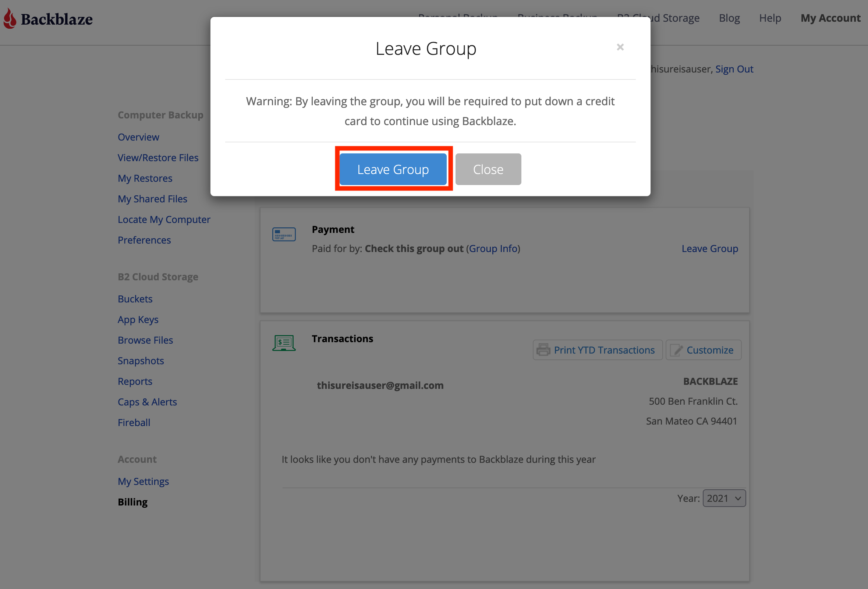Click the Group Info link
Screen dimensions: 868x589
(x=493, y=248)
